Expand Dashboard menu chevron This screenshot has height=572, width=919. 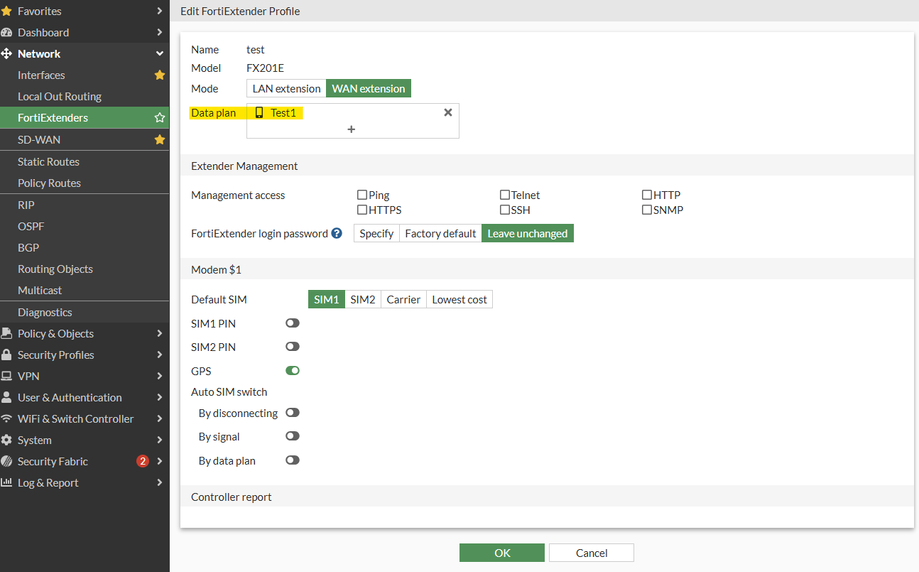click(x=159, y=32)
